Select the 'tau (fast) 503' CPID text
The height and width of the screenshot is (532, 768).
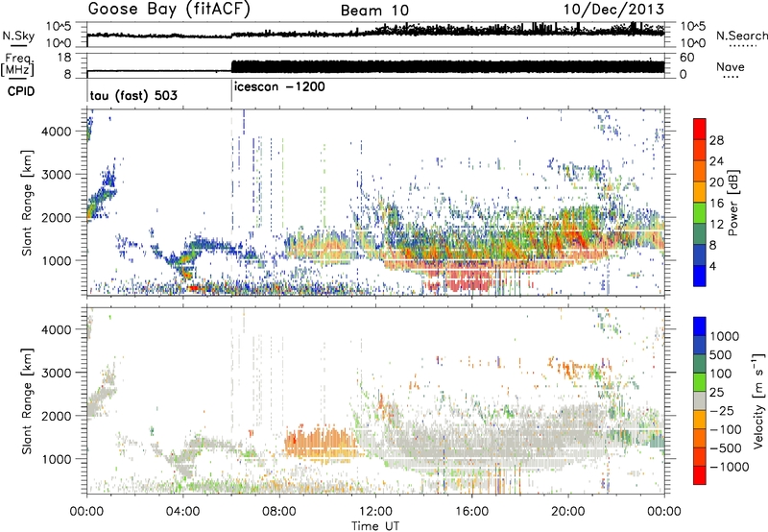(133, 95)
